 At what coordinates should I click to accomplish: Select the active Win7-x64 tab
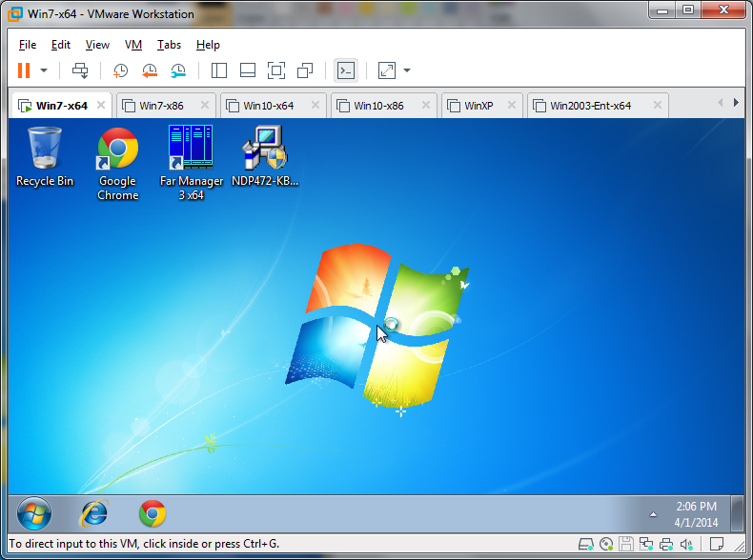pyautogui.click(x=61, y=106)
